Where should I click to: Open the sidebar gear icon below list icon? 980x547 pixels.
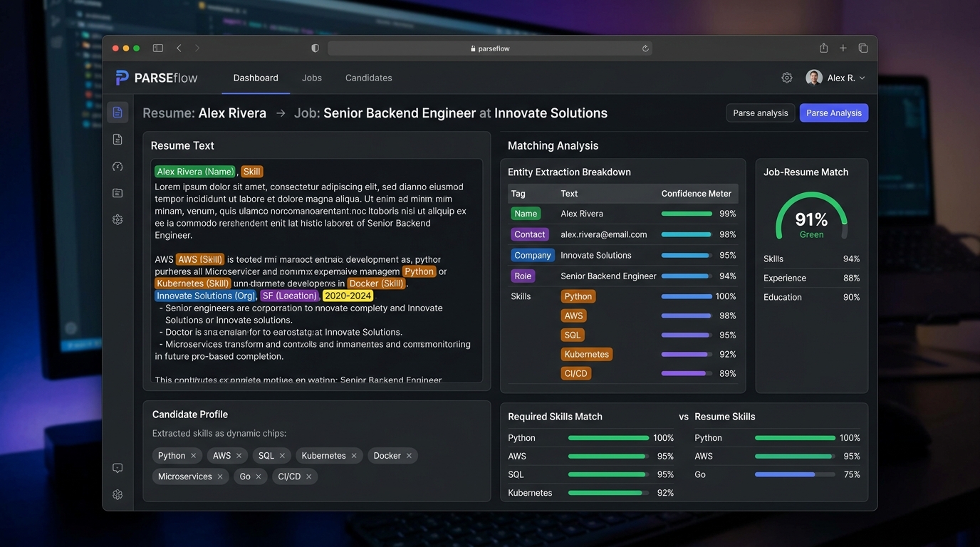(118, 220)
